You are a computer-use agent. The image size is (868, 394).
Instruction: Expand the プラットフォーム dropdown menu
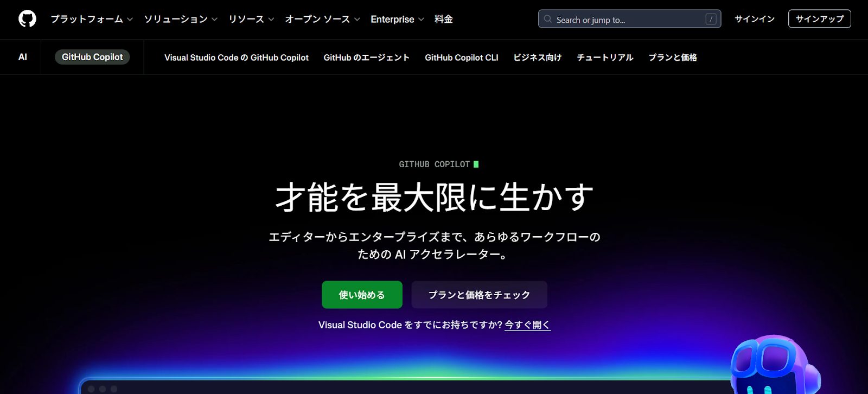(92, 19)
